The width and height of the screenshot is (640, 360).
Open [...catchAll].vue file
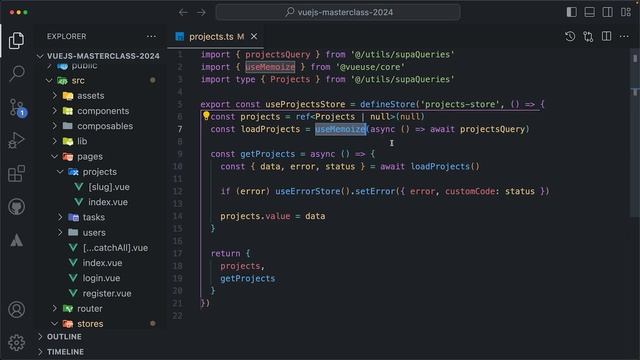coord(115,248)
